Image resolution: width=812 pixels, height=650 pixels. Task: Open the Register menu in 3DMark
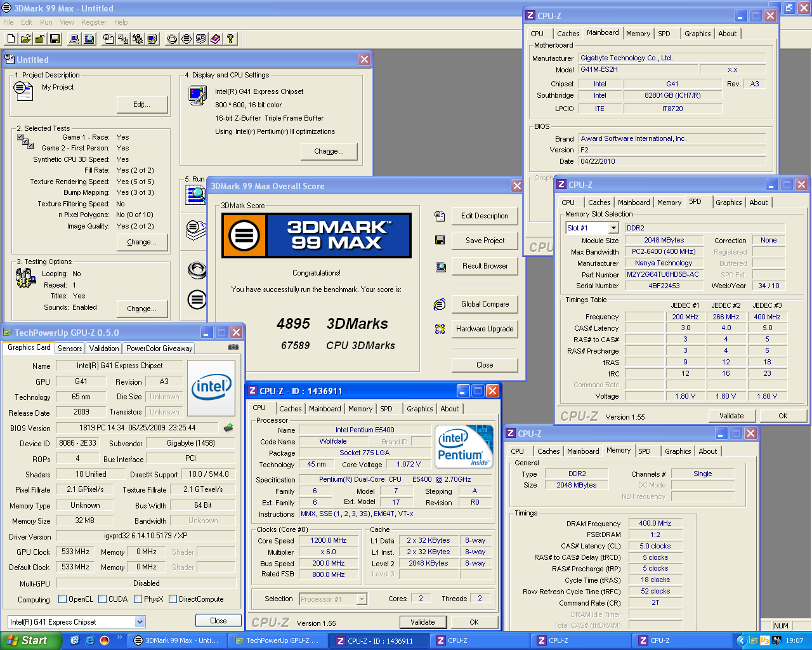tap(94, 22)
